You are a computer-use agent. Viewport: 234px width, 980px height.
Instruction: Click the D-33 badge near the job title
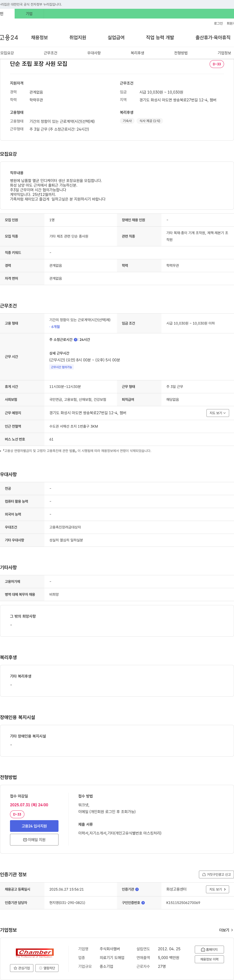pos(217,64)
